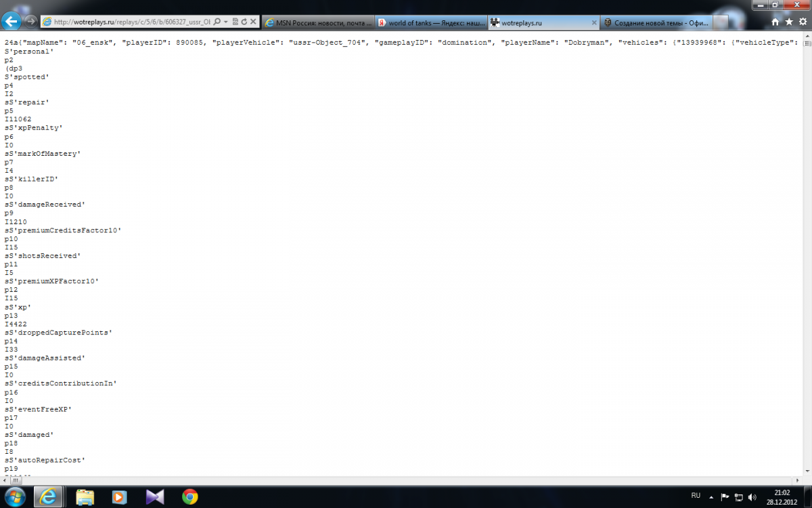Click the text S'spotted'
The height and width of the screenshot is (508, 812).
(x=27, y=77)
